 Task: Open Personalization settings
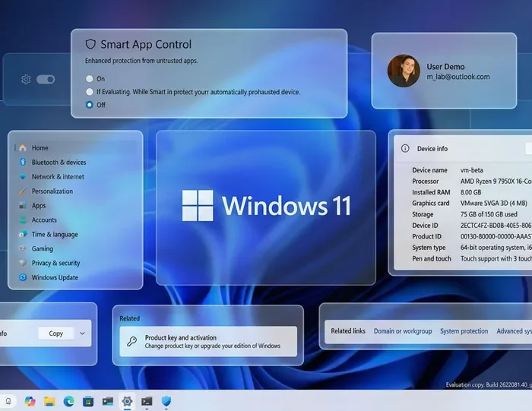coord(52,191)
